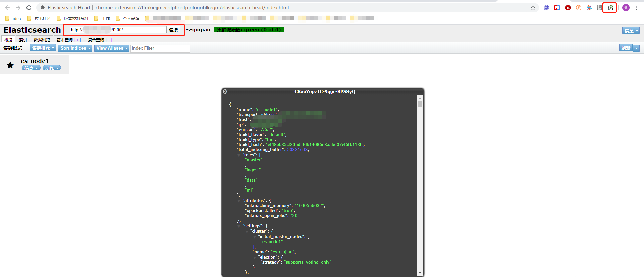
Task: Click the 连接 connect button
Action: (173, 30)
